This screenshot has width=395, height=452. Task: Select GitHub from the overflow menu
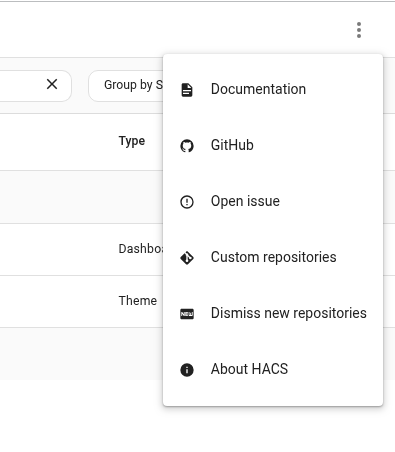273,145
